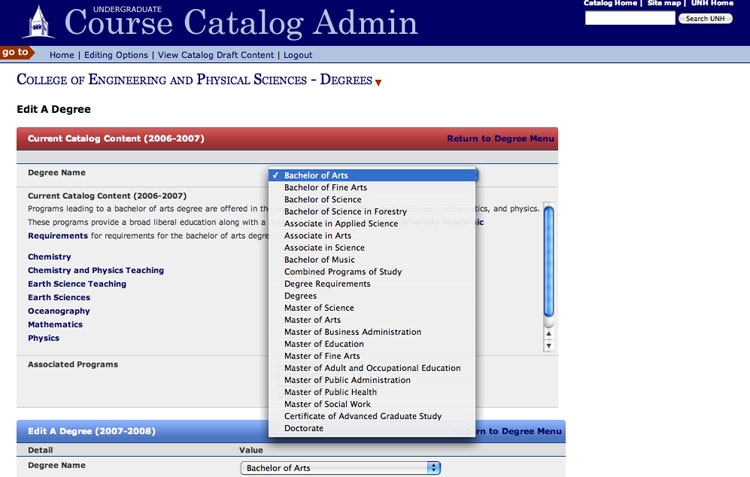Click the Logout link
This screenshot has height=477, width=750.
point(298,55)
